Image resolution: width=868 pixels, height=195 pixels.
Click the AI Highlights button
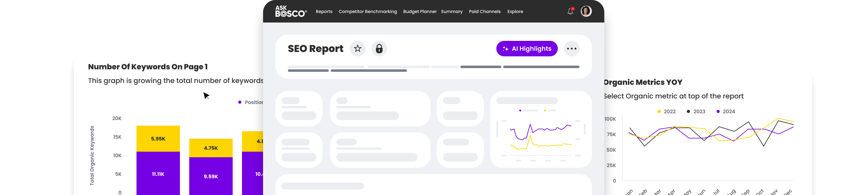(527, 49)
